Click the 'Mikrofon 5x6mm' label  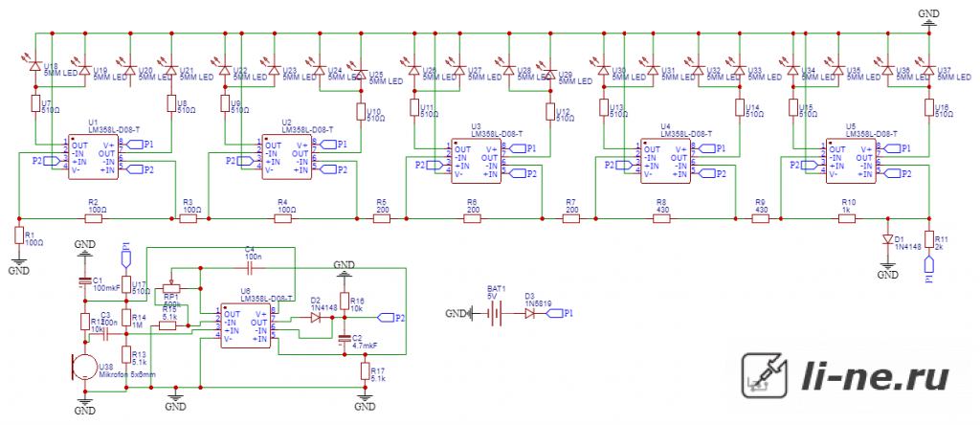coord(127,374)
